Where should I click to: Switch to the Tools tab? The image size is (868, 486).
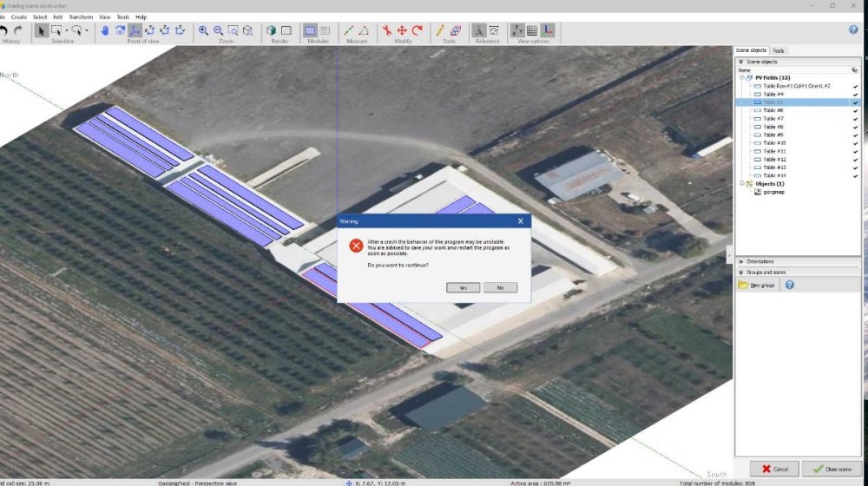coord(779,51)
